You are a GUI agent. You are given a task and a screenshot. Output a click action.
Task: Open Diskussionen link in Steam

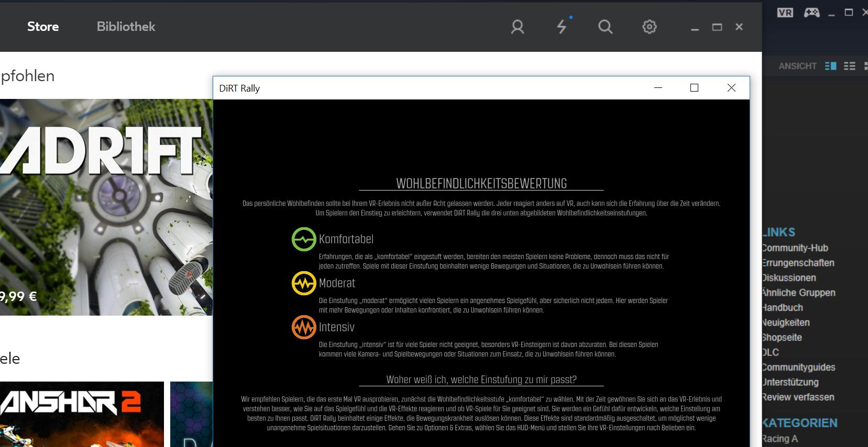[x=789, y=278]
